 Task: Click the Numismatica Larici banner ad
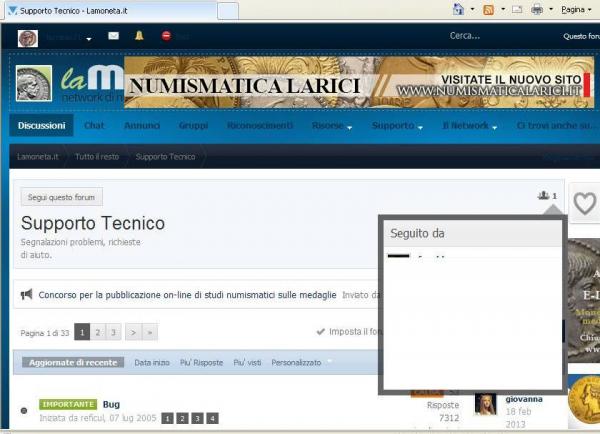coord(359,82)
